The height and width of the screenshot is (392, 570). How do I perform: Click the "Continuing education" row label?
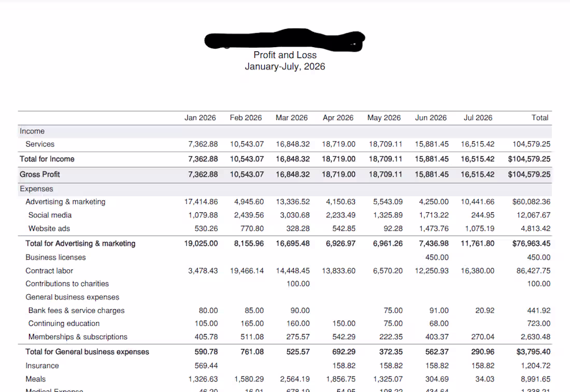[64, 323]
